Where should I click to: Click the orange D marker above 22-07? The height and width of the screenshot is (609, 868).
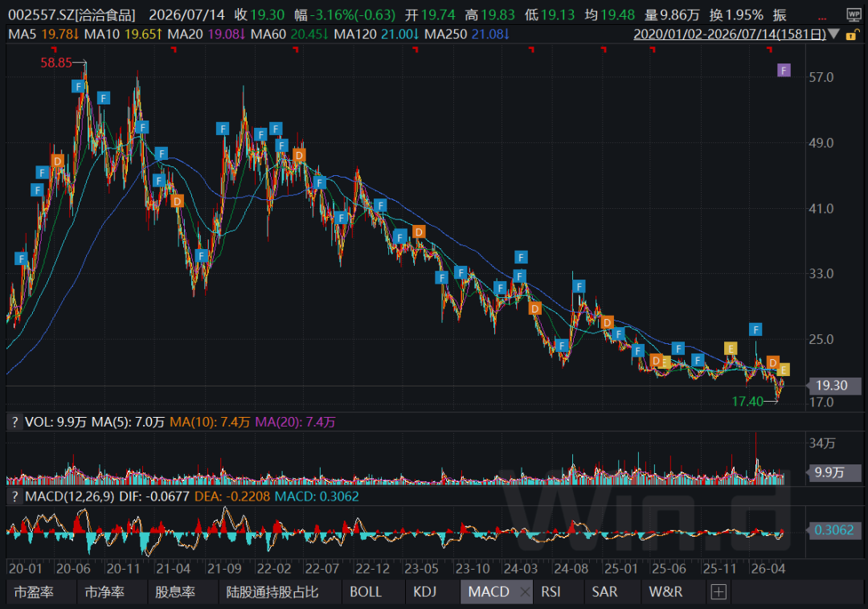[x=299, y=155]
